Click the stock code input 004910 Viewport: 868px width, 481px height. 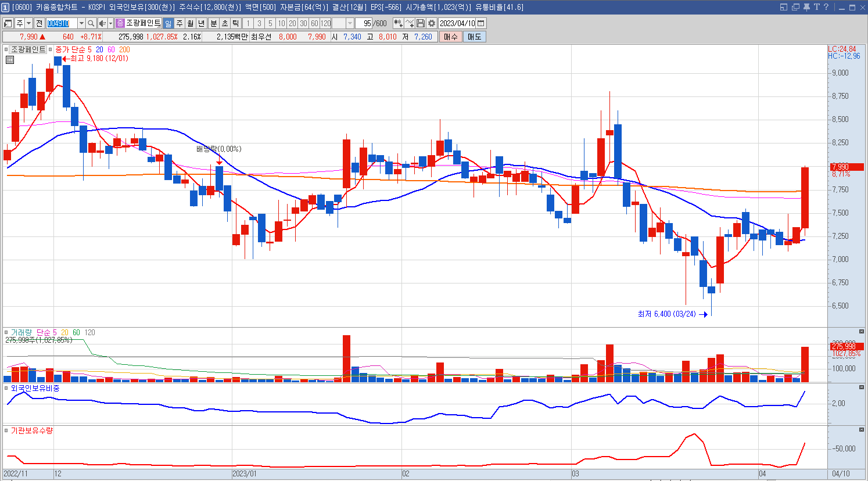click(x=62, y=23)
